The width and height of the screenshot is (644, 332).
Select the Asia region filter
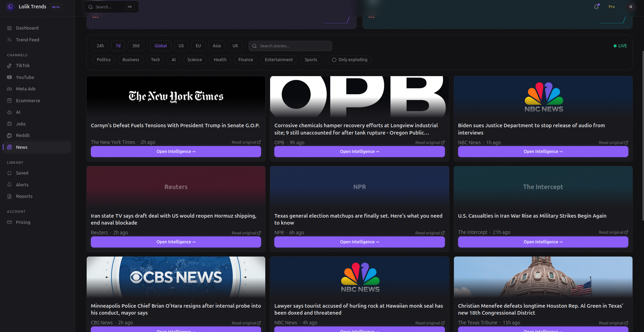(x=217, y=46)
